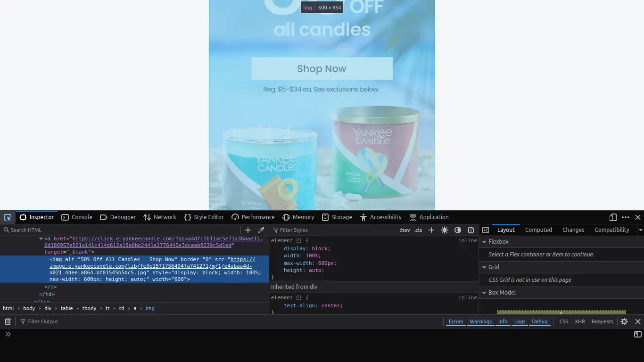This screenshot has width=644, height=362.
Task: Open the Compatibility sidebar tab
Action: click(612, 230)
